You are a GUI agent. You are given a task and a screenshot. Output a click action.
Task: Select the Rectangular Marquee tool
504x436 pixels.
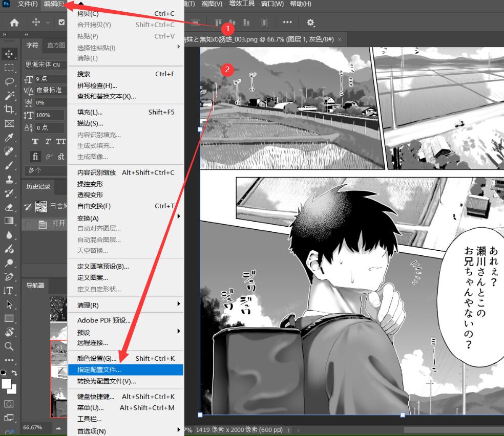tap(9, 68)
